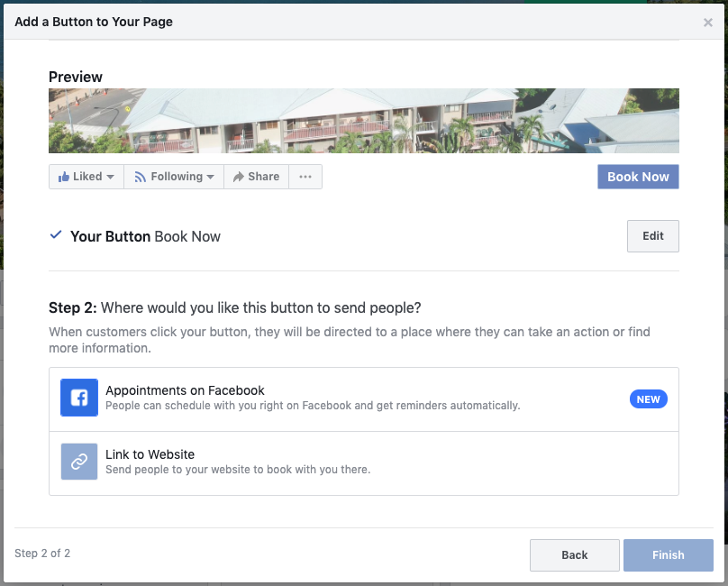Click the feed icon next to Following
The width and height of the screenshot is (728, 586).
click(x=141, y=177)
